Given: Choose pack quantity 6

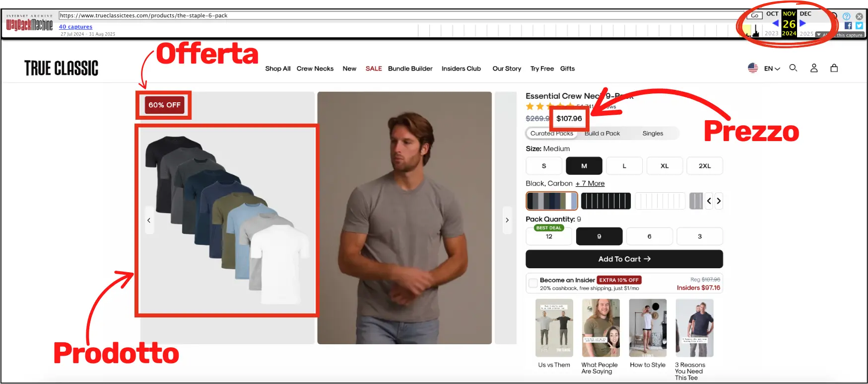Looking at the screenshot, I should tap(649, 236).
